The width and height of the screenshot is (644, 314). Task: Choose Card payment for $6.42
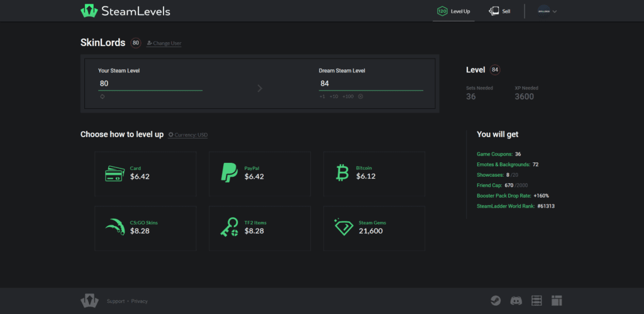click(145, 174)
